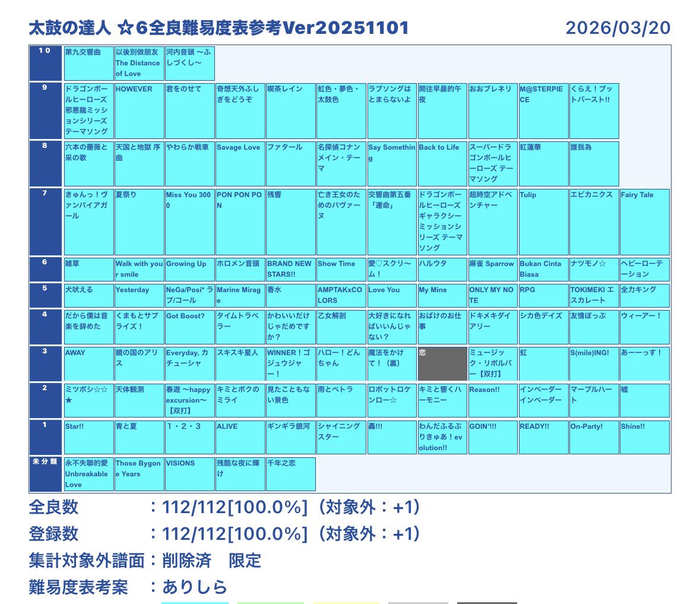700x604 pixels.
Task: Click the 乙女解剖 cell
Action: pos(341,327)
